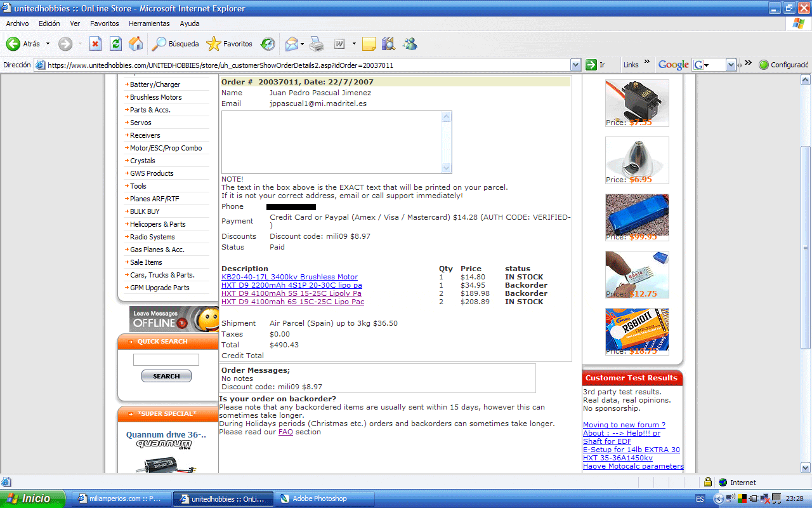
Task: Open the Herramientas menu
Action: click(x=149, y=23)
